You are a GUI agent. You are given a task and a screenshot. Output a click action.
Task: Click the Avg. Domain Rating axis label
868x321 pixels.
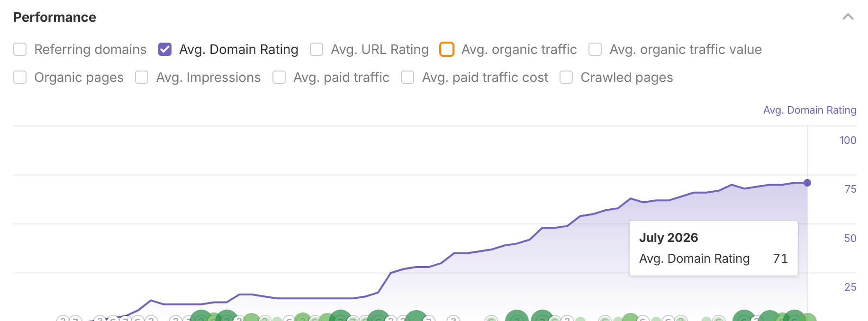810,110
